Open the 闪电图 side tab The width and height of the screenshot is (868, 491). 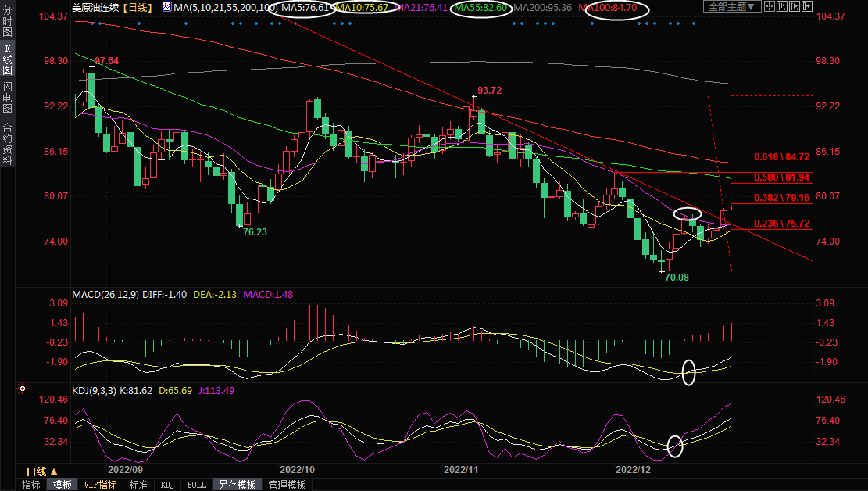(7, 97)
